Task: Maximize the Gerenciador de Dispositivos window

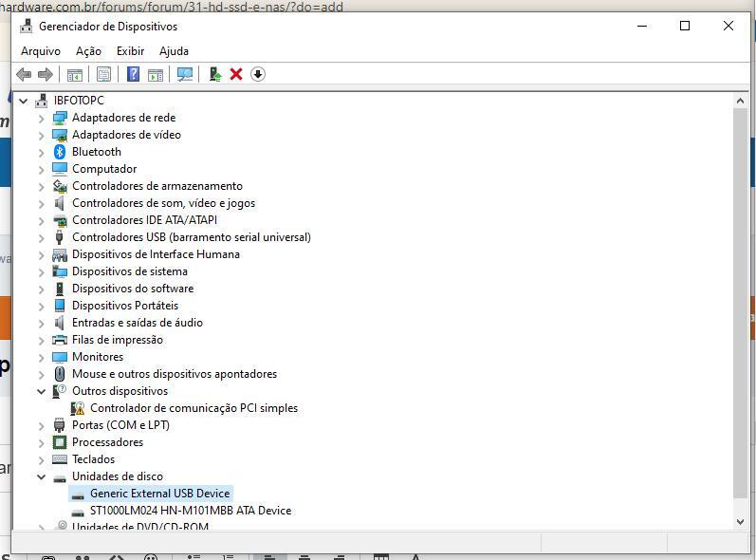Action: (685, 26)
